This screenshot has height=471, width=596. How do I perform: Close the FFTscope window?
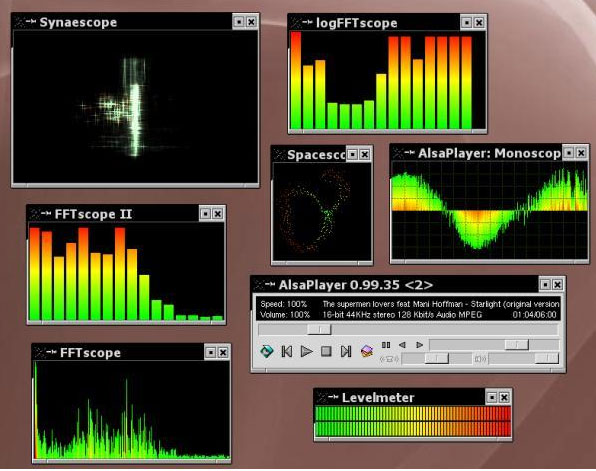coord(223,352)
